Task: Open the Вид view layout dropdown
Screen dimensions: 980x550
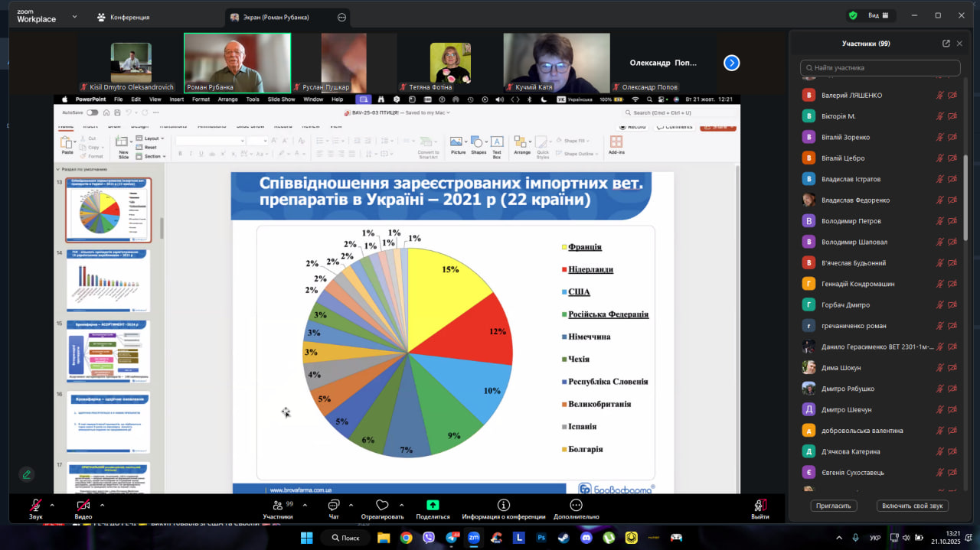Action: (x=877, y=15)
